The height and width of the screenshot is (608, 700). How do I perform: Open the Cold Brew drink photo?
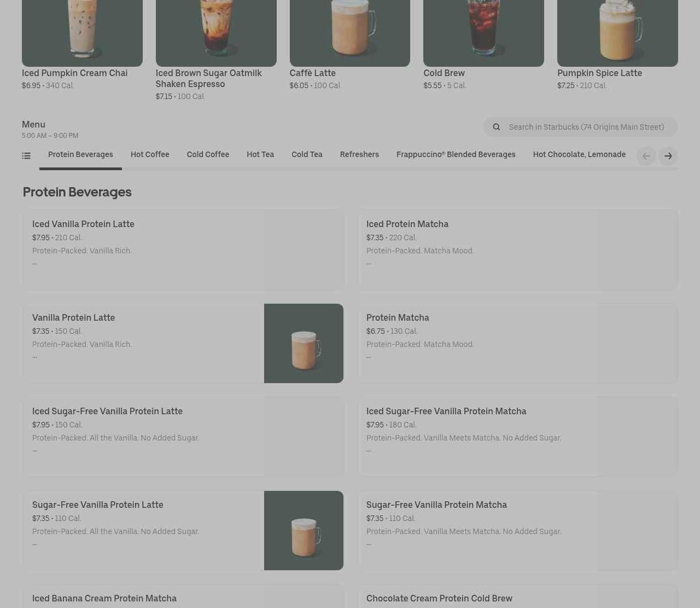483,33
